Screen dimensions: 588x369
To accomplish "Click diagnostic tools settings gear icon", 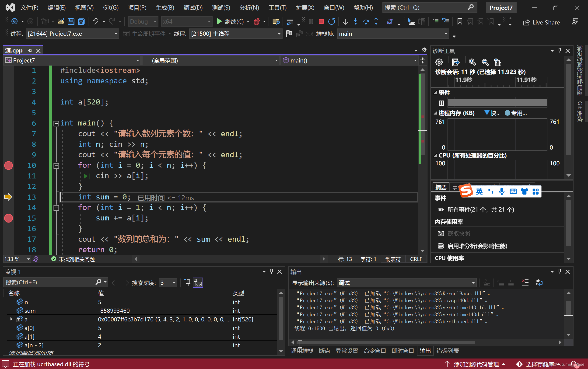I will 439,63.
